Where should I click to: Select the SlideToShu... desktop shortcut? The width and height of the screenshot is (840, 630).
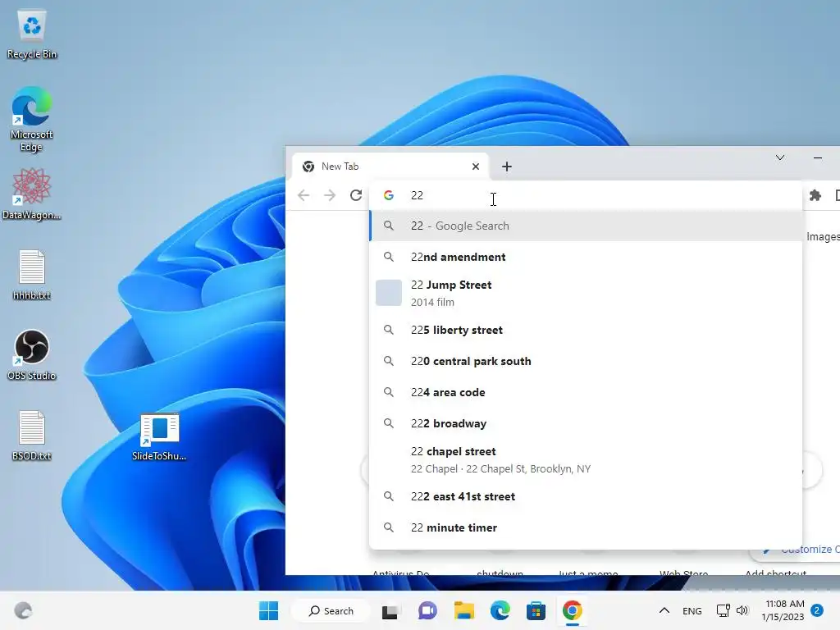(x=159, y=436)
